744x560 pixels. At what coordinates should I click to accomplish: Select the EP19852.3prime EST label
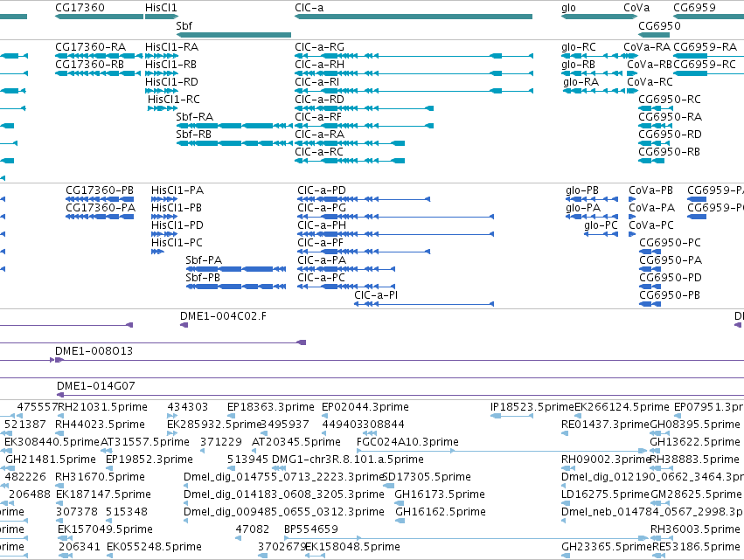[x=149, y=460]
